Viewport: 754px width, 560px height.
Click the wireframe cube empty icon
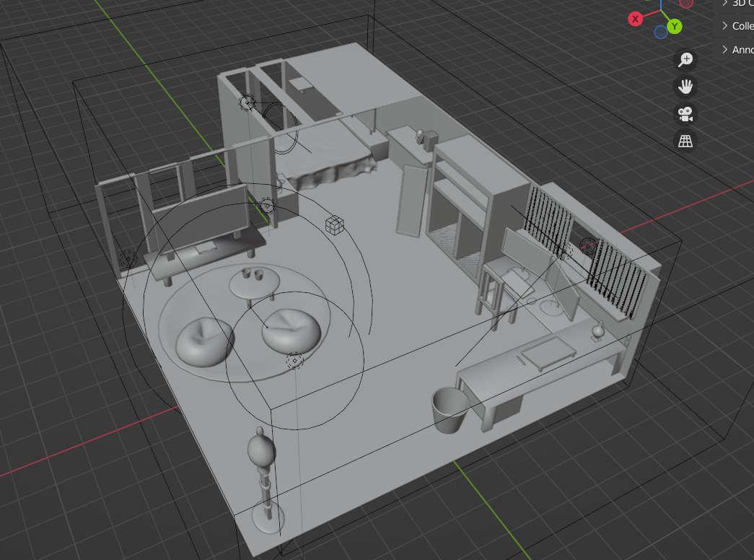pos(333,225)
